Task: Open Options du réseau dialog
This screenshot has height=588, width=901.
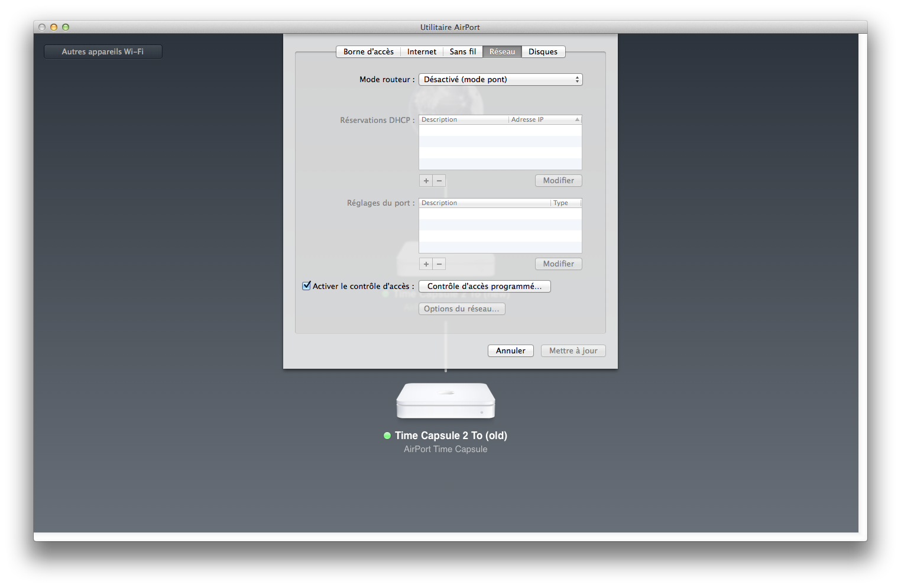Action: tap(462, 309)
